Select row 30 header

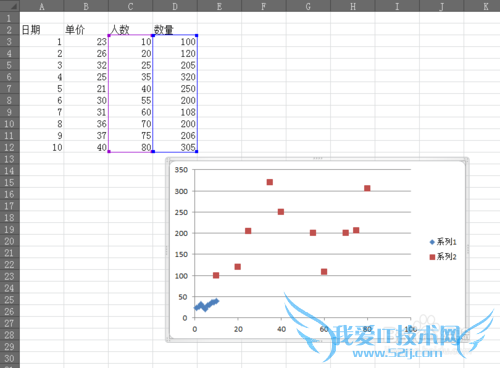(10, 358)
